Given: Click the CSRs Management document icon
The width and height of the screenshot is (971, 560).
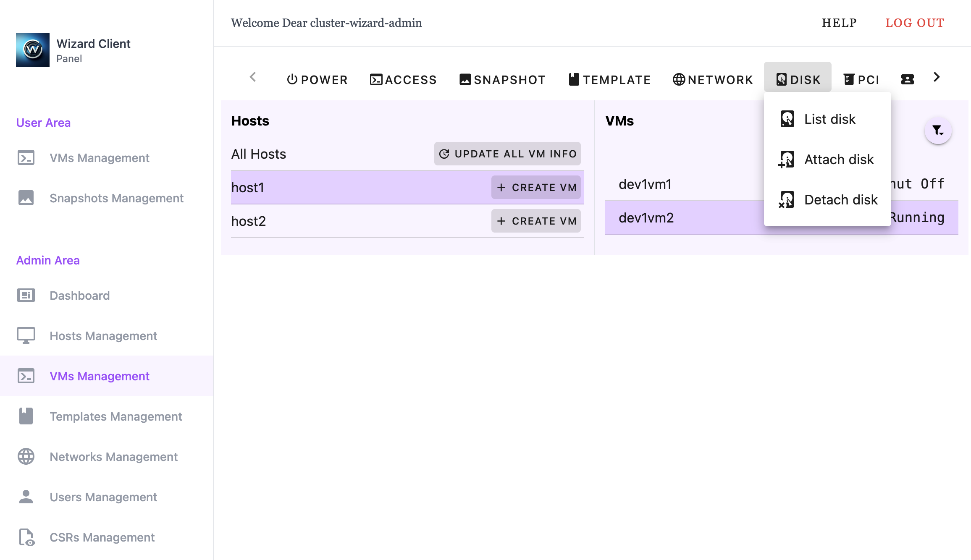Looking at the screenshot, I should coord(26,537).
